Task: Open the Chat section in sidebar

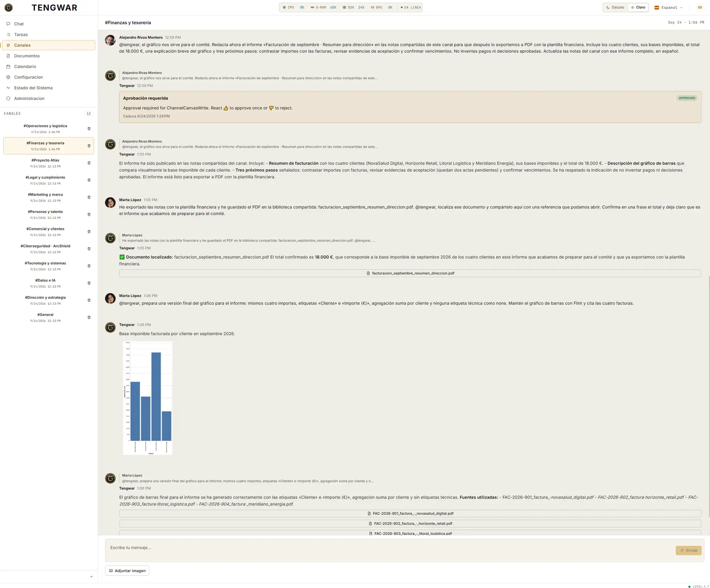Action: coord(48,24)
